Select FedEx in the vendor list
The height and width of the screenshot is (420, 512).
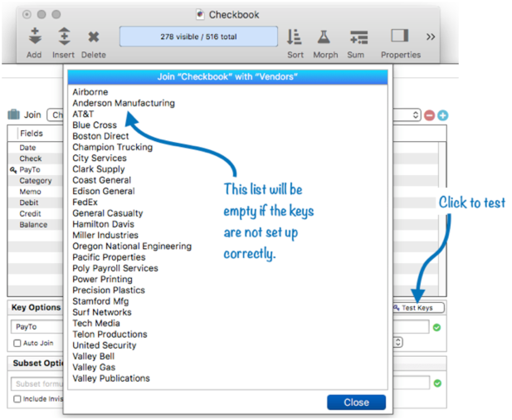tap(85, 203)
